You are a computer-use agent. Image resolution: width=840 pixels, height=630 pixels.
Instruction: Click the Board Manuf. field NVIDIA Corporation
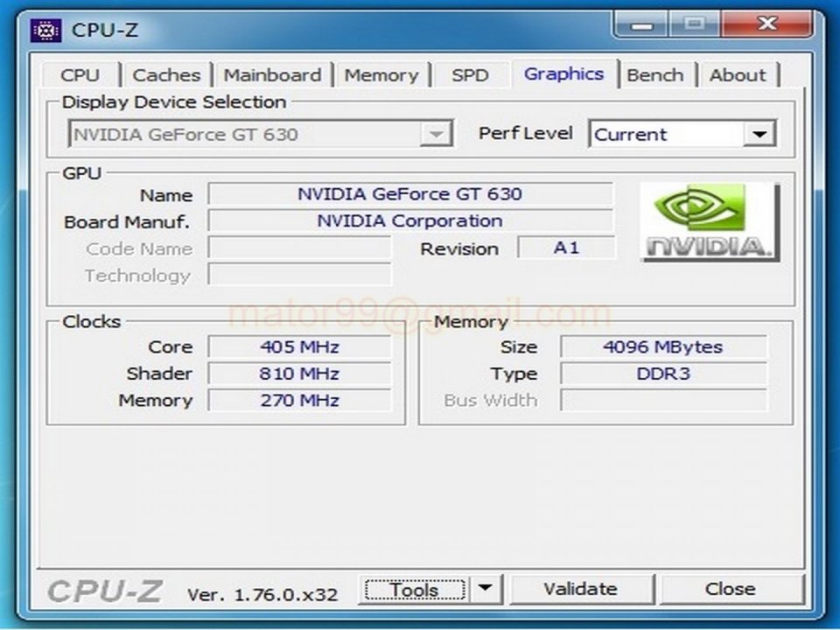click(x=409, y=220)
